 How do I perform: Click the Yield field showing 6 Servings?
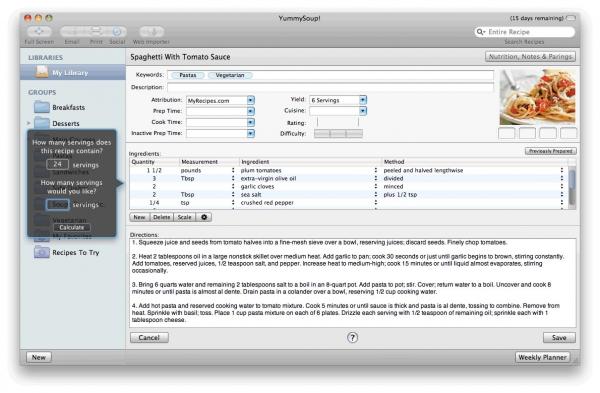point(334,100)
